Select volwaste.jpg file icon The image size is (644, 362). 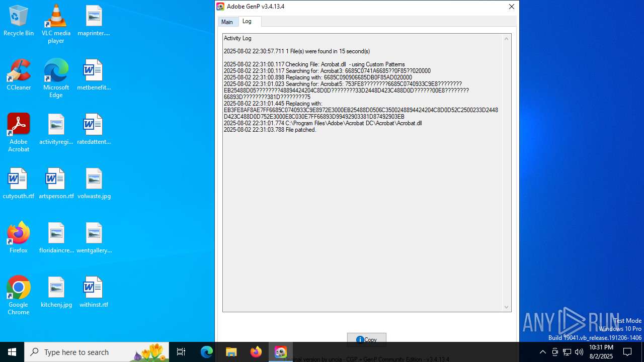(94, 184)
